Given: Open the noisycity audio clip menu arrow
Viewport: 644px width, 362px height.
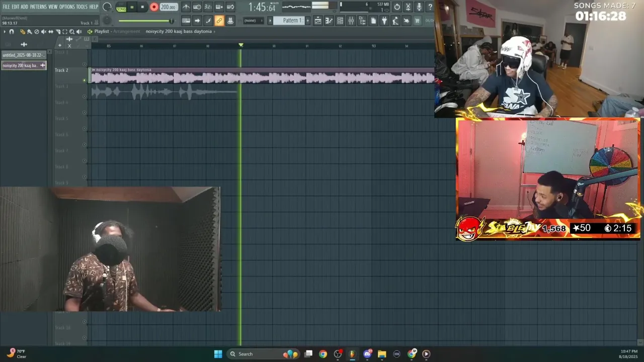Looking at the screenshot, I should tap(94, 70).
